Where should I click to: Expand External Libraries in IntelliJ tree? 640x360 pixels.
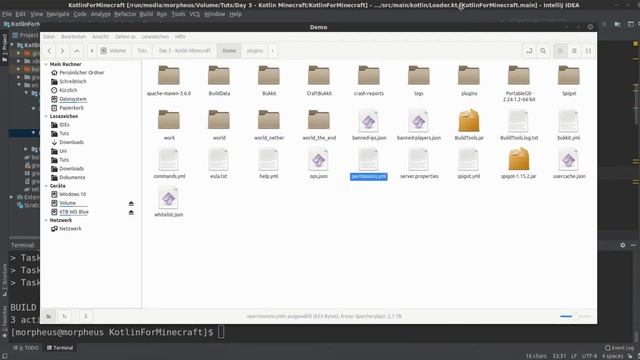(x=11, y=197)
